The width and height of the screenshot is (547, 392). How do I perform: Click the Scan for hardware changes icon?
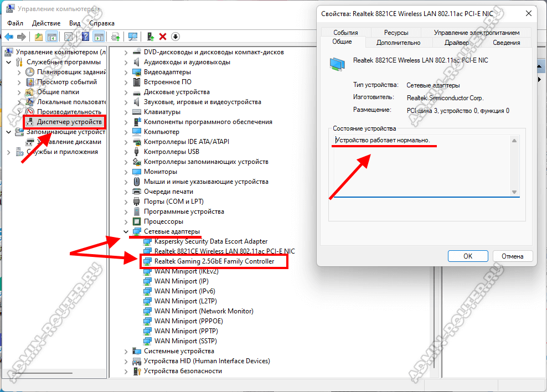(x=133, y=37)
